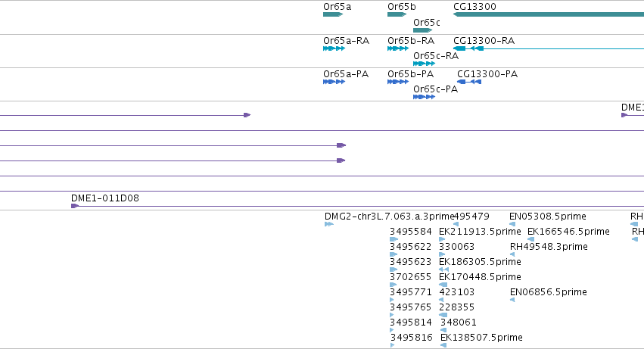Click the Or65c label text

[426, 23]
